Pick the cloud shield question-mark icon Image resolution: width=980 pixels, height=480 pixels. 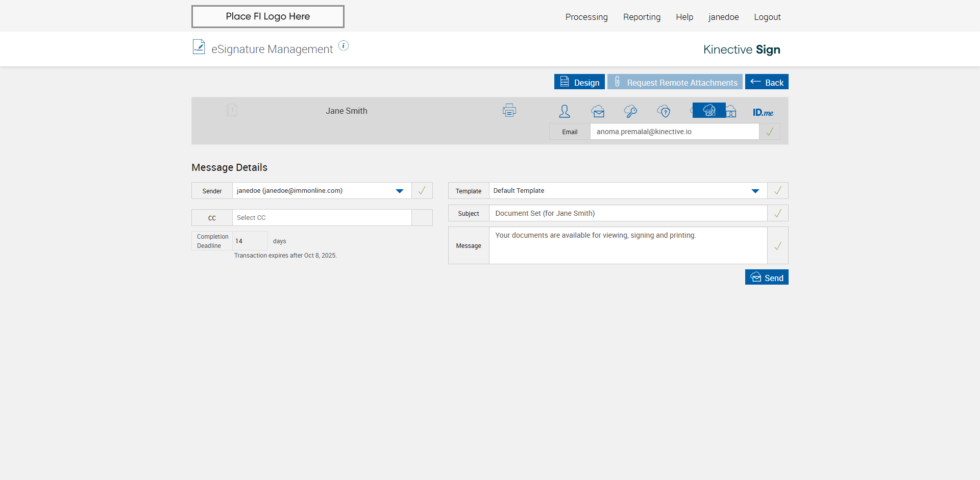664,111
